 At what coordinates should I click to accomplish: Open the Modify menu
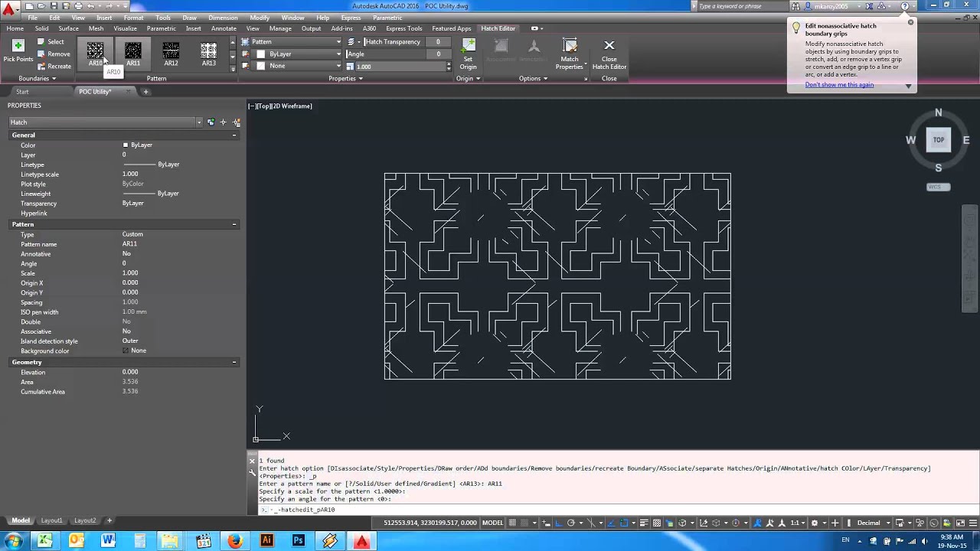coord(260,18)
